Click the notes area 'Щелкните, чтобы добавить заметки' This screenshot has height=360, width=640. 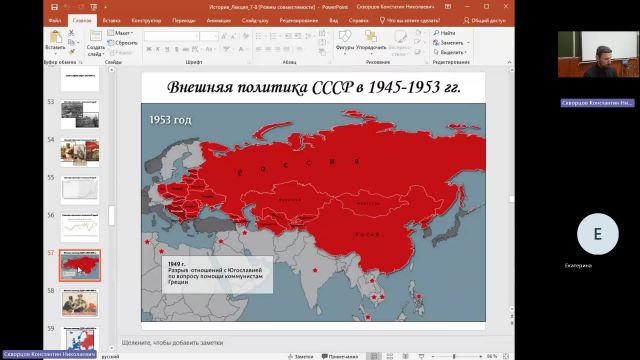[x=172, y=342]
